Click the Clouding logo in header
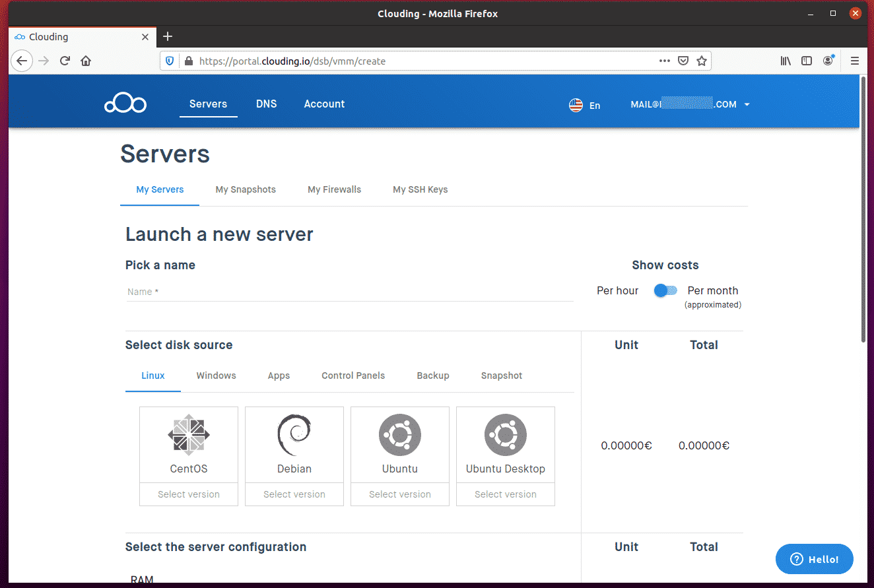This screenshot has width=874, height=588. [x=125, y=104]
